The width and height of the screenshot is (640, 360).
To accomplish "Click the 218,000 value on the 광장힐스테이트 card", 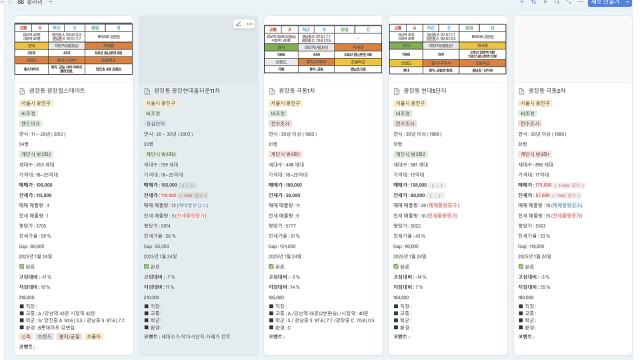I will point(27,298).
